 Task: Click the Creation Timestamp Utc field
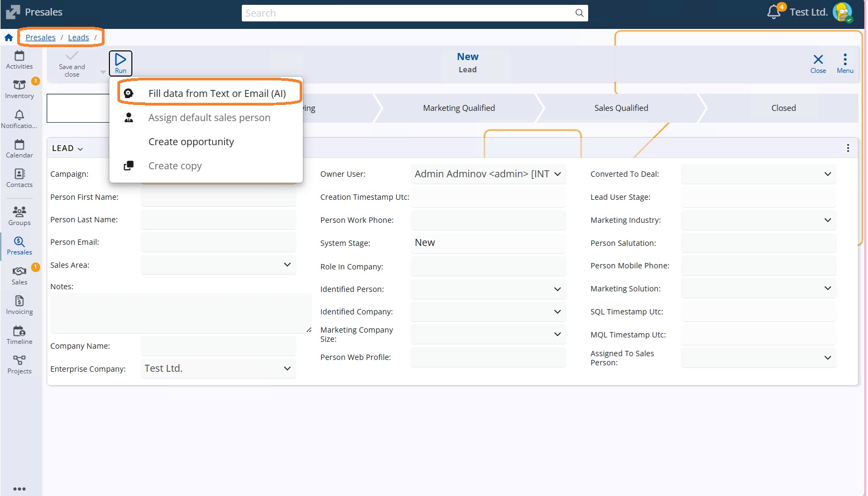[x=488, y=197]
